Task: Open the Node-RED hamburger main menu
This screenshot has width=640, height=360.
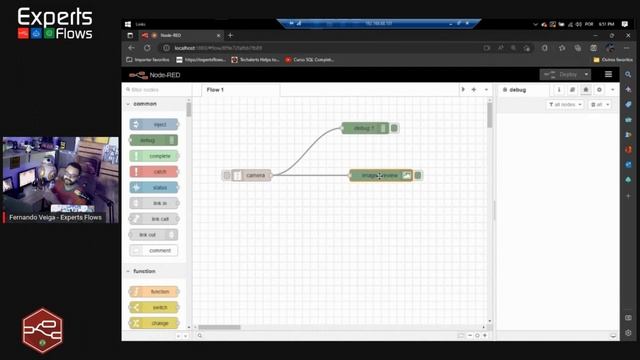Action: pos(608,74)
